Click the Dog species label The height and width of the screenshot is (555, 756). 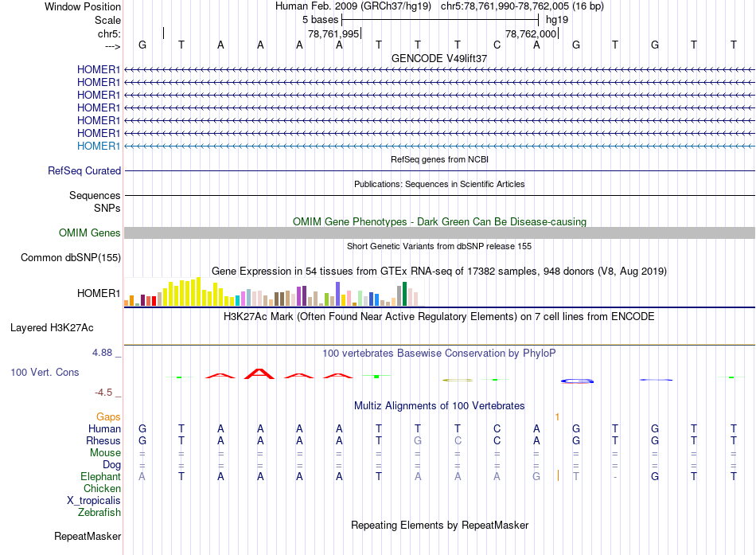(112, 465)
